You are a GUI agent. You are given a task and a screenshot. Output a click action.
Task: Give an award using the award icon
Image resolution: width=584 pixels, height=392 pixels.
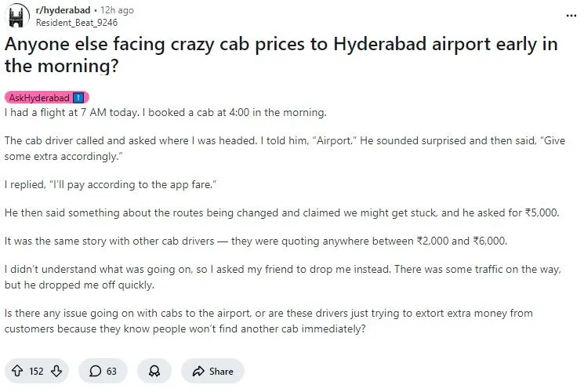point(154,371)
